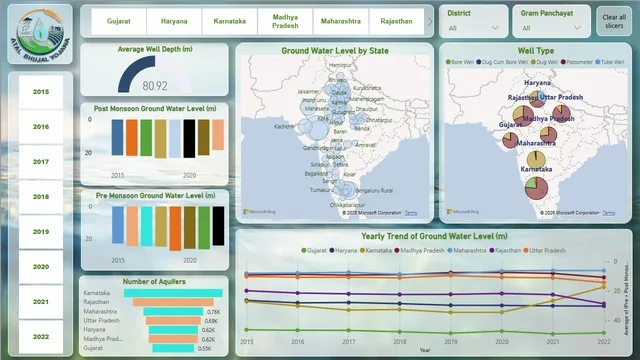Click orange bar in Post Monsoon chart
The height and width of the screenshot is (360, 640).
pyautogui.click(x=131, y=138)
